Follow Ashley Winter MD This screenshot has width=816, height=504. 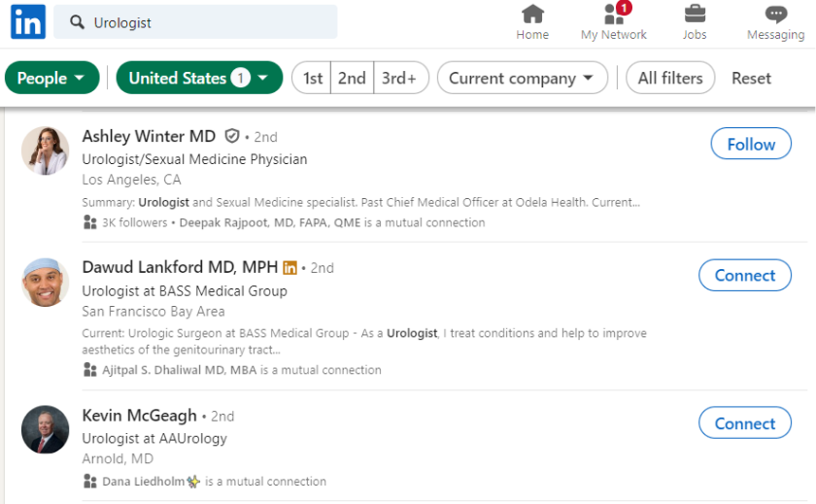click(x=751, y=144)
